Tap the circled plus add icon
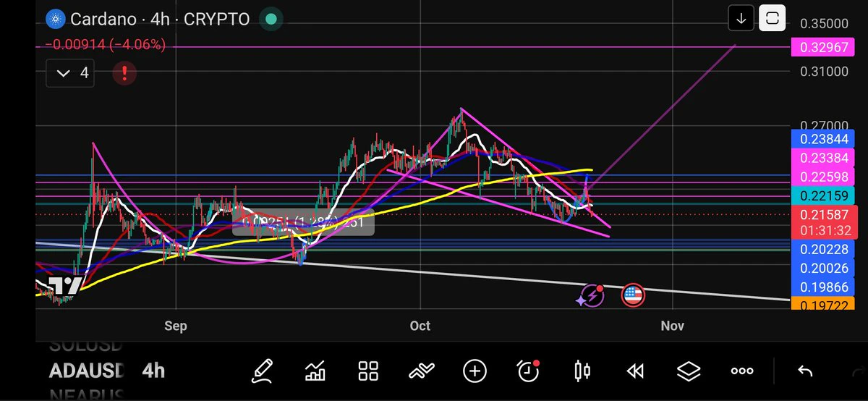The width and height of the screenshot is (868, 401). point(475,371)
